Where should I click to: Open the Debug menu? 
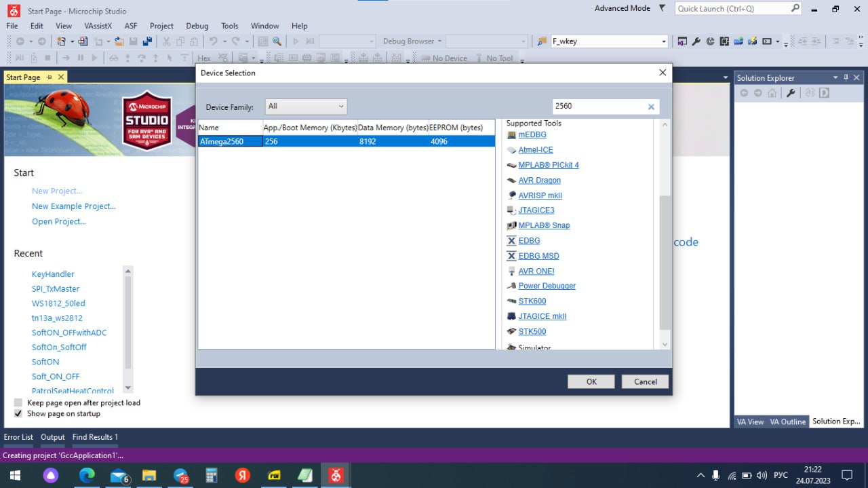click(x=197, y=26)
